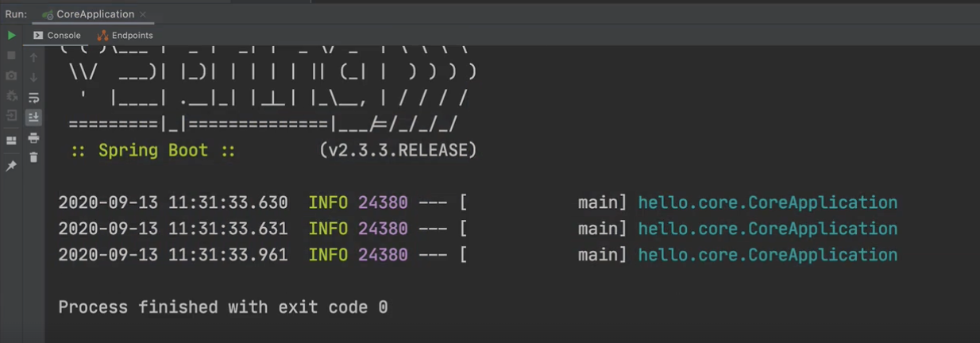Viewport: 980px width, 343px height.
Task: Click the timestamp 2020-09-13 11:31:33.631
Action: click(x=173, y=229)
